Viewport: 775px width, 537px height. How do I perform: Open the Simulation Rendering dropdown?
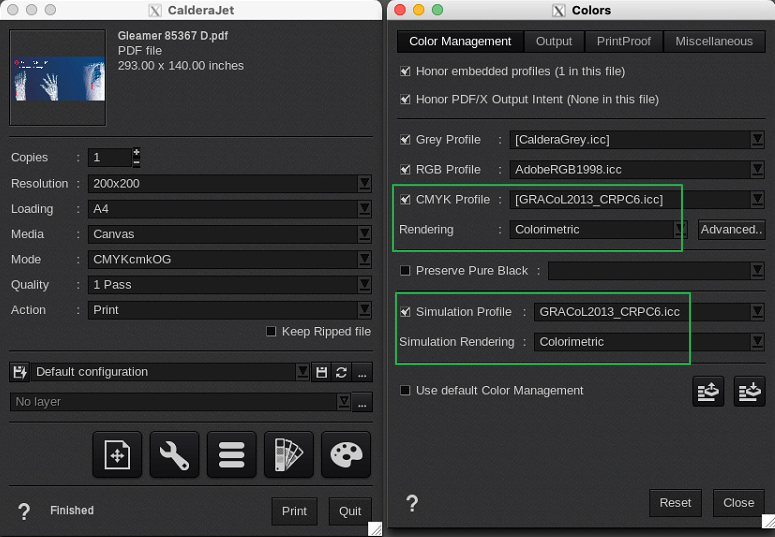point(757,342)
